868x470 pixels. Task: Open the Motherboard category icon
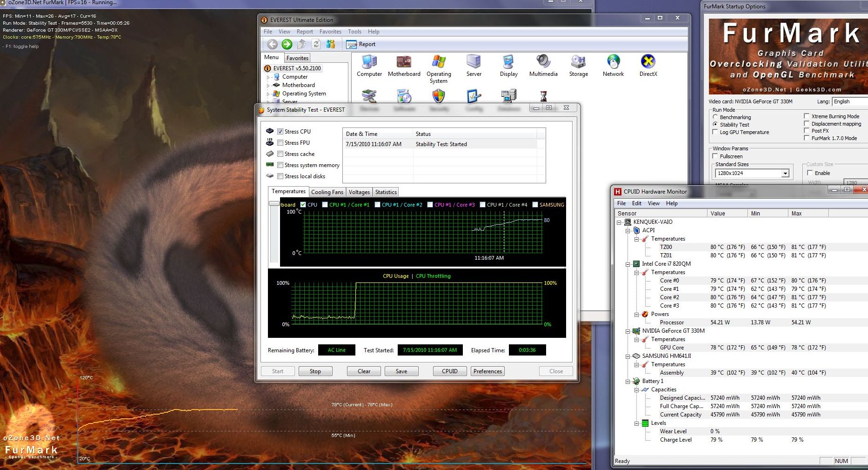(x=404, y=66)
